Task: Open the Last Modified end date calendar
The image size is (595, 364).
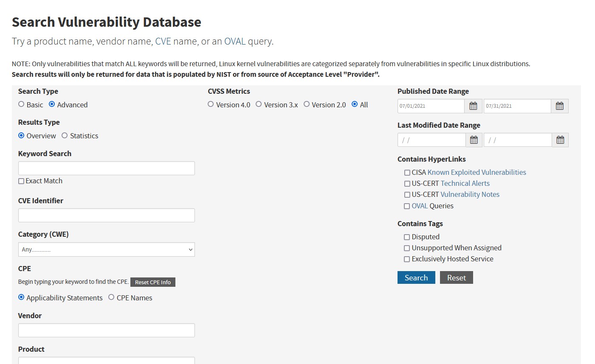Action: click(560, 140)
